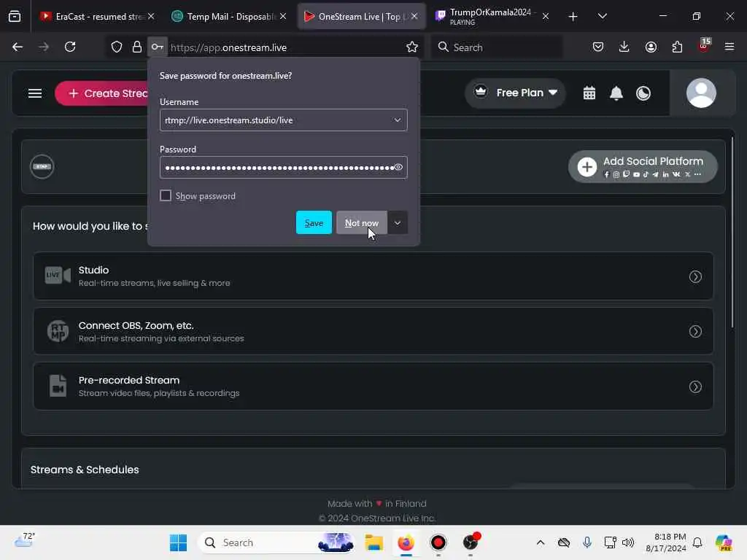
Task: Click the Firefox View icon
Action: [15, 17]
